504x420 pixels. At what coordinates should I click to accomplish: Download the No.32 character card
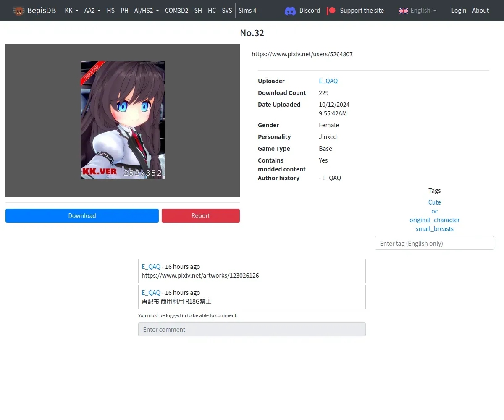click(x=82, y=215)
